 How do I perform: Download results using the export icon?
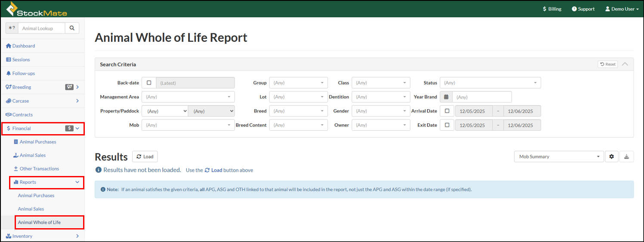[x=626, y=157]
